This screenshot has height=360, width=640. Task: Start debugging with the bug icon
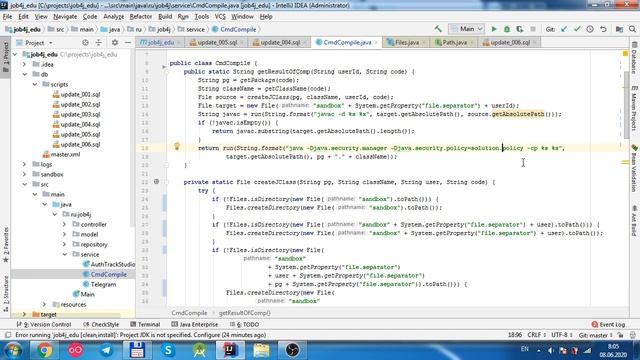[x=507, y=29]
